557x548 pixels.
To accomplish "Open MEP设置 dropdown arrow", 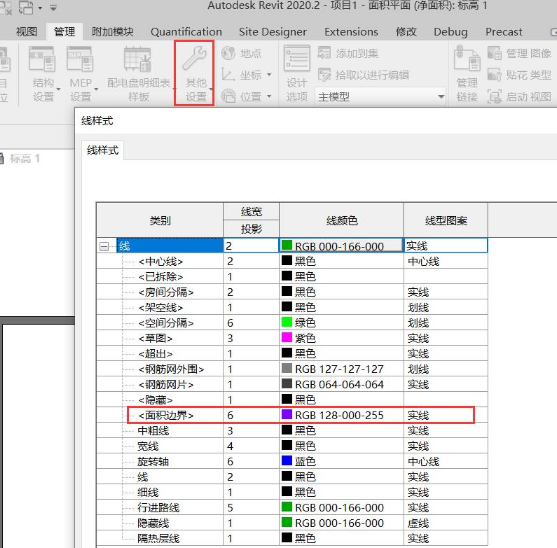I will [96, 89].
